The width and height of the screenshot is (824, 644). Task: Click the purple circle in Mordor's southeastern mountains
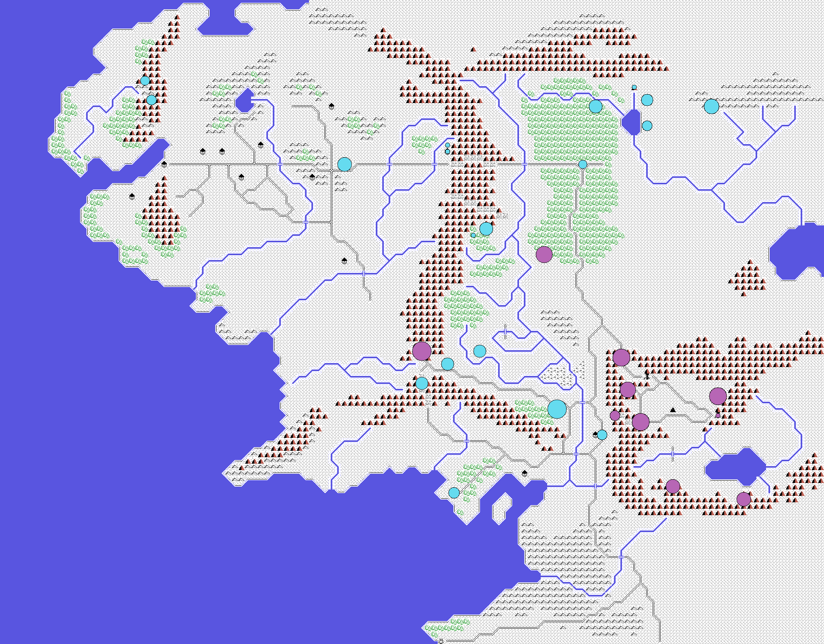pyautogui.click(x=744, y=499)
